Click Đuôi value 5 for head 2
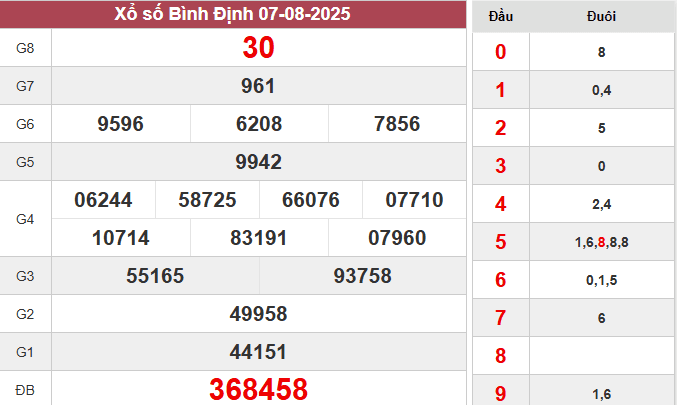 point(601,128)
